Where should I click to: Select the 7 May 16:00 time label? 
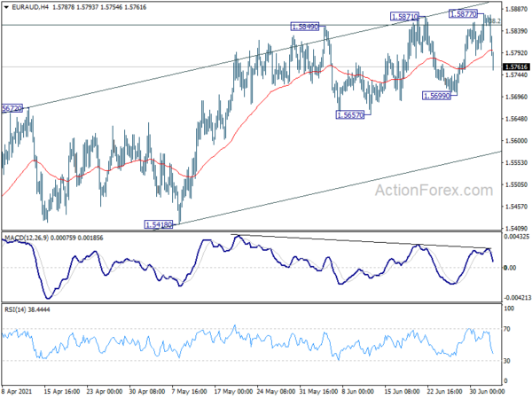coord(190,392)
